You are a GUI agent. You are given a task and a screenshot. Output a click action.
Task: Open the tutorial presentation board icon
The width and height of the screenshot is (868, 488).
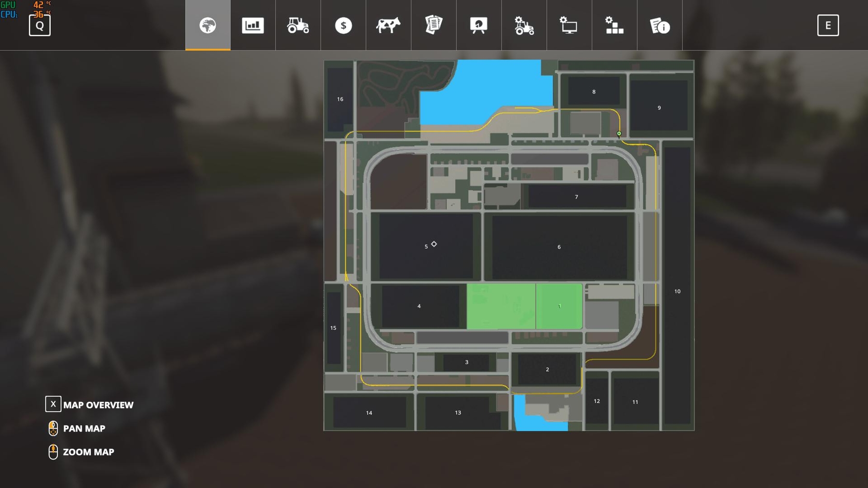pyautogui.click(x=479, y=25)
